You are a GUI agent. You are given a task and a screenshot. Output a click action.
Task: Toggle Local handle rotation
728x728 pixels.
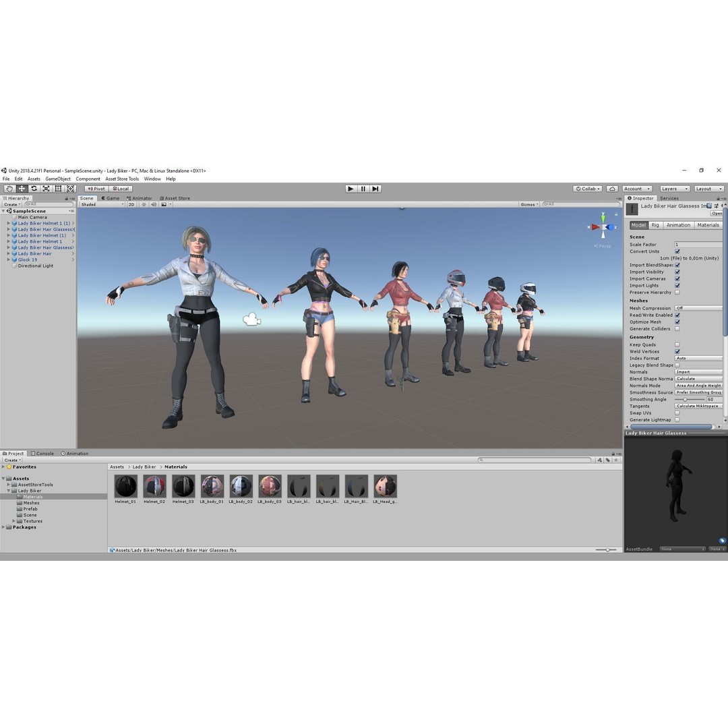(121, 189)
